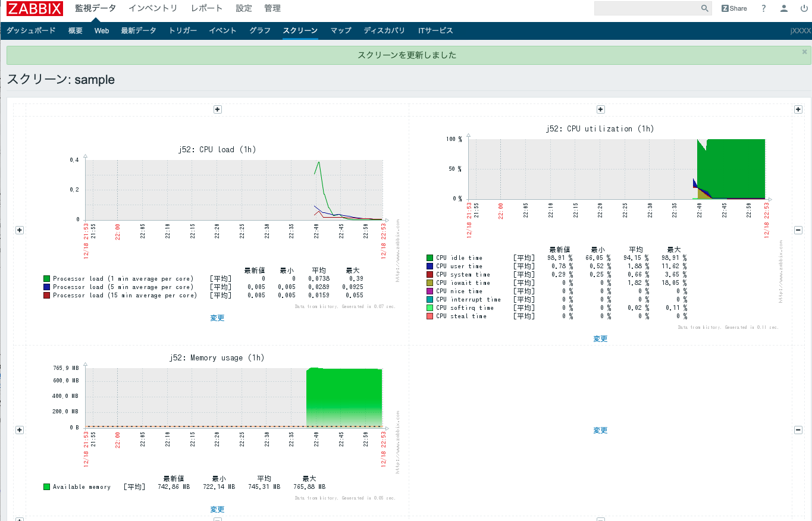Dismiss the screen updated message
The width and height of the screenshot is (812, 521).
pos(804,52)
